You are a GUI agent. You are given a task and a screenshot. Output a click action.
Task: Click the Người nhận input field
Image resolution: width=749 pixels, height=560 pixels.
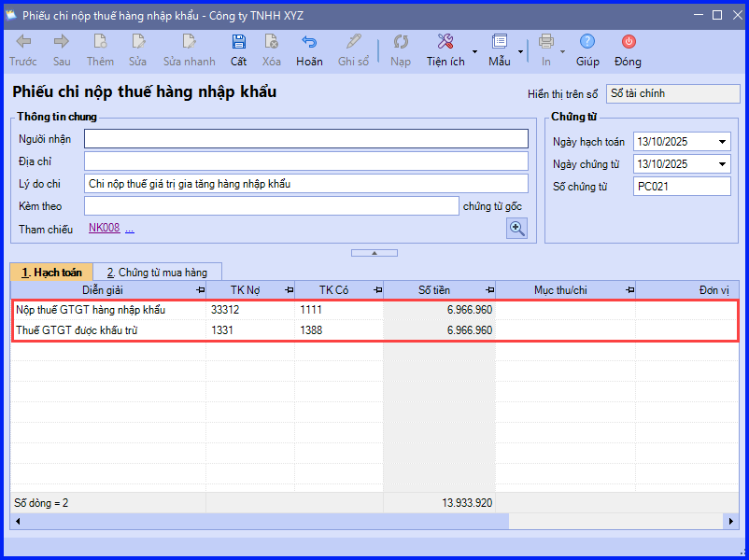pos(306,138)
